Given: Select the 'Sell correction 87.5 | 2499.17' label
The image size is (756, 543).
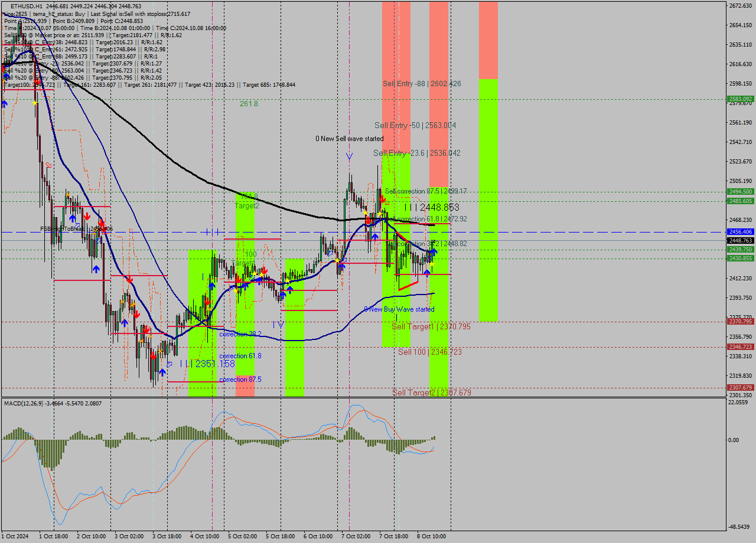Looking at the screenshot, I should 426,191.
